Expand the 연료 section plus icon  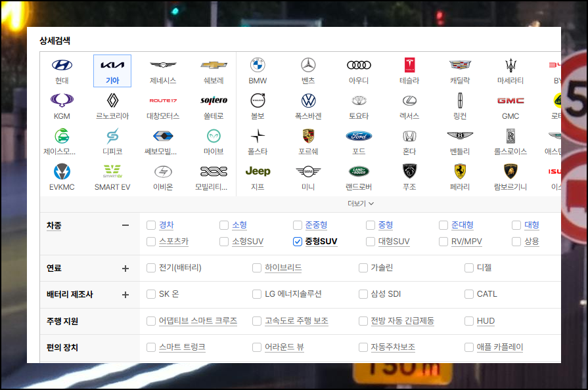click(125, 269)
